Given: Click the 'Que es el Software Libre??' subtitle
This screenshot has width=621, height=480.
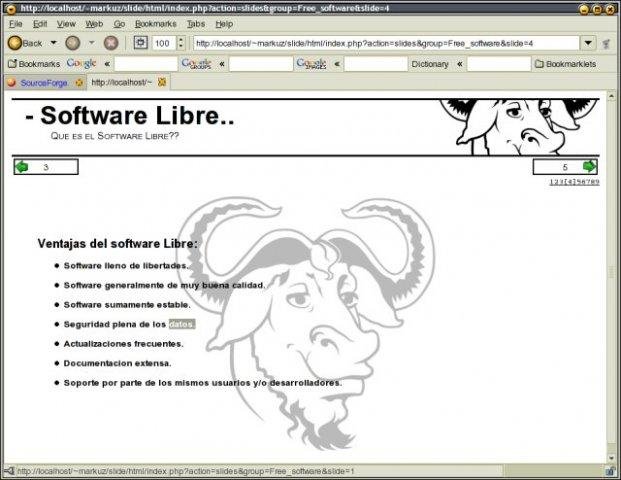Looking at the screenshot, I should 115,136.
